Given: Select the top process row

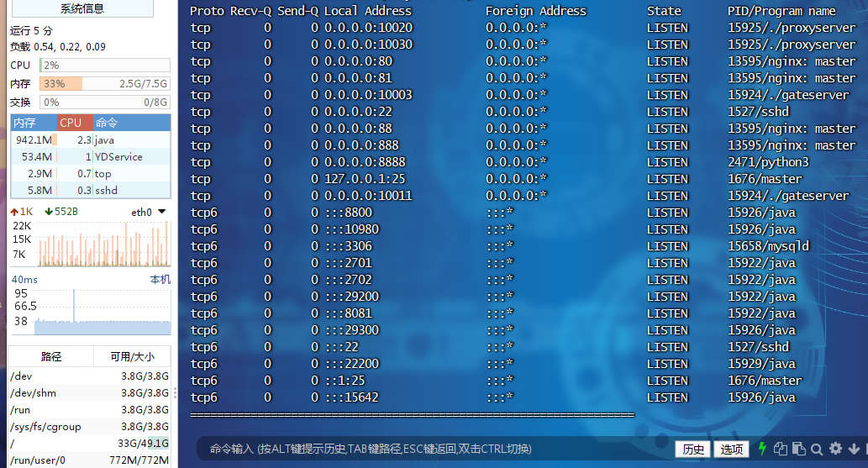Looking at the screenshot, I should [91, 173].
